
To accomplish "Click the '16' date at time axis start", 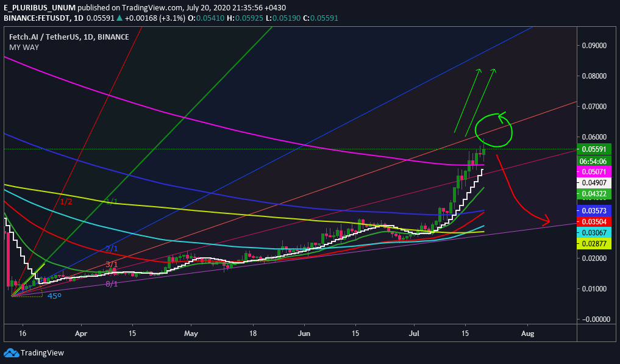I will click(23, 334).
